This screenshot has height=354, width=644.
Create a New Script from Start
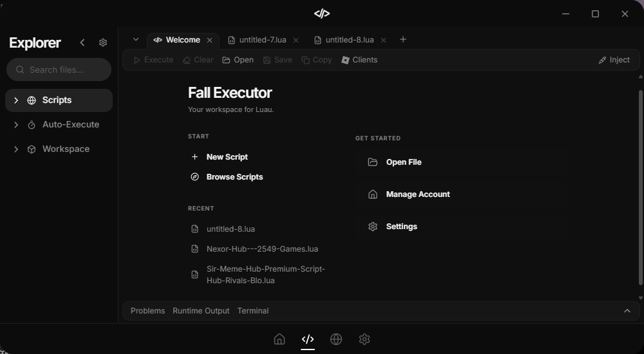(227, 157)
